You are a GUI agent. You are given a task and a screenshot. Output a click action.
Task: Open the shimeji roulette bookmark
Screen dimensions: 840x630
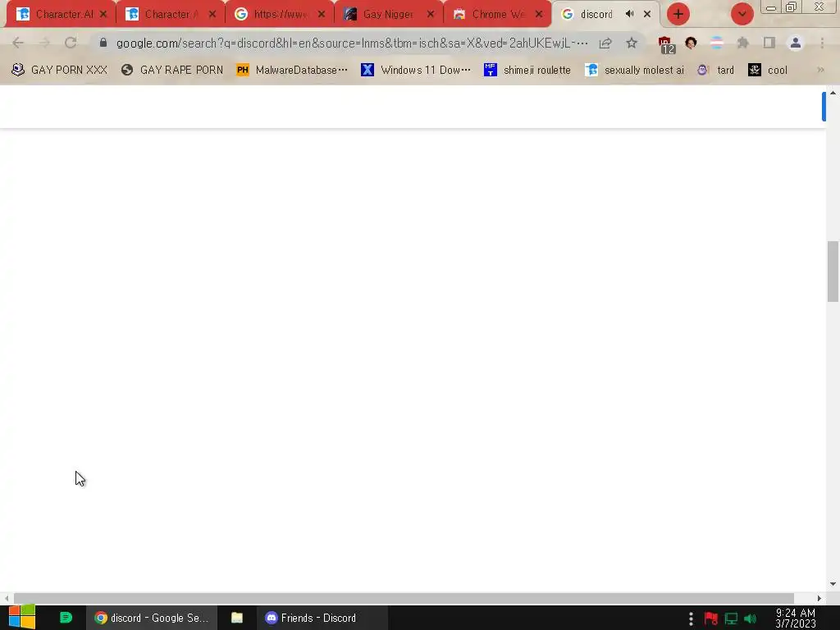click(x=527, y=70)
